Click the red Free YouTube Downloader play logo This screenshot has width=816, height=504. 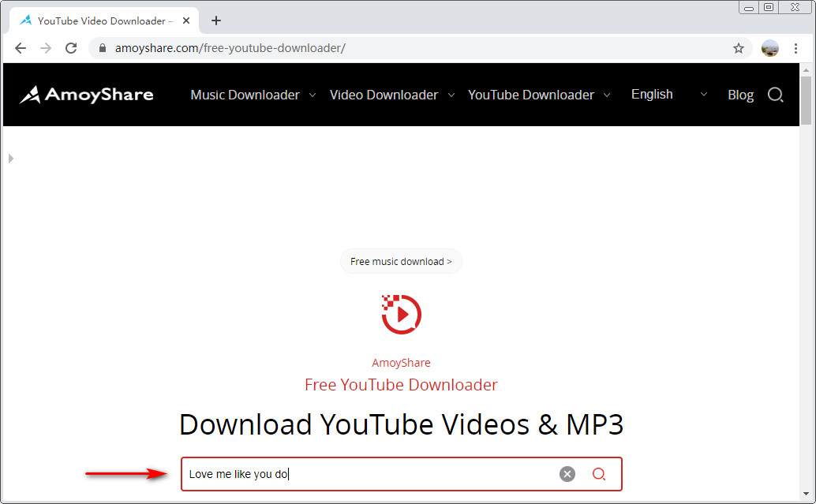pos(401,314)
